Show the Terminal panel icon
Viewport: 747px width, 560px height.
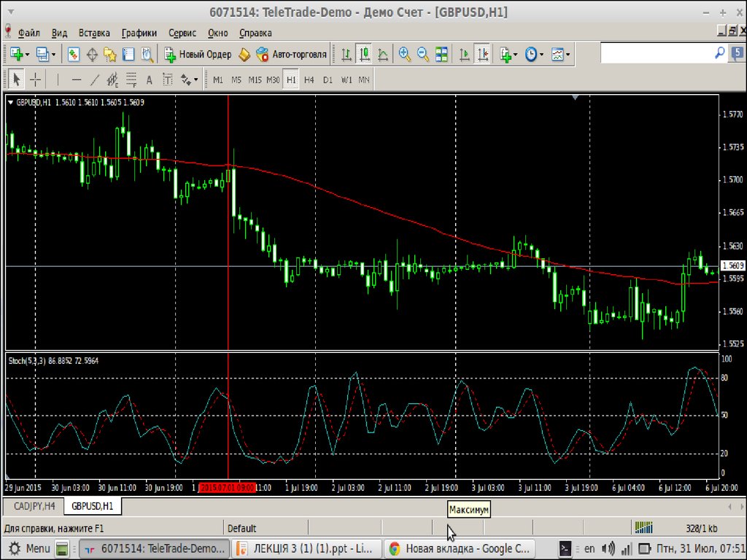128,54
